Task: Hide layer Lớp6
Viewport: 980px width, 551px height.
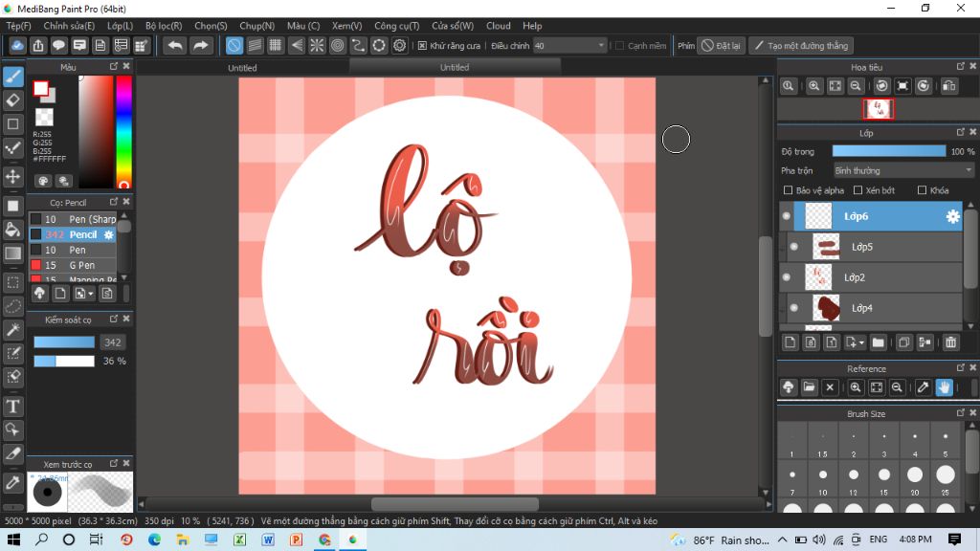Action: coord(787,216)
